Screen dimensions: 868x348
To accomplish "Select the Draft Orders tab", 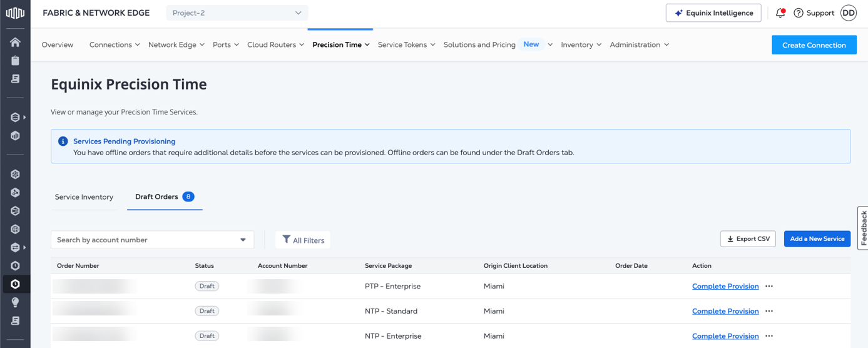I will [x=165, y=197].
